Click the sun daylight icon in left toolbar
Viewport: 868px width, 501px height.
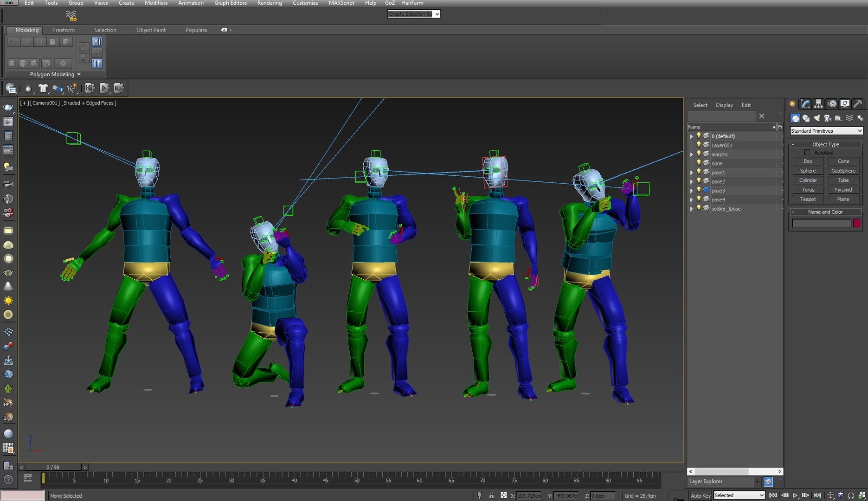coord(8,301)
